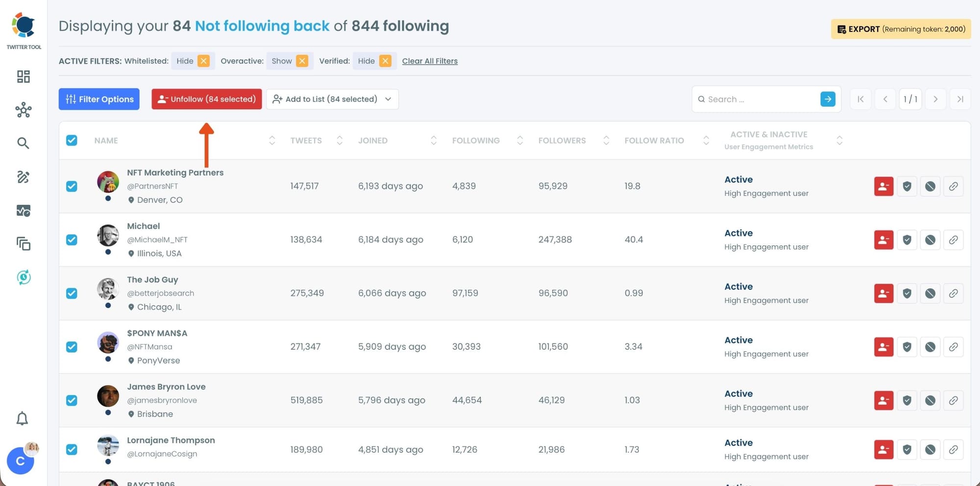Click the James Bryron Love name
The height and width of the screenshot is (486, 980).
166,387
